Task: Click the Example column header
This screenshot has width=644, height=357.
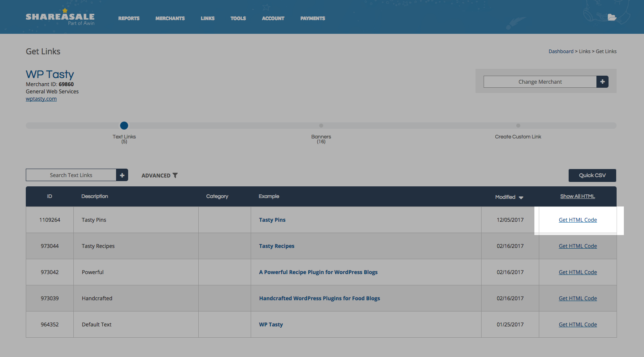Action: [x=269, y=196]
